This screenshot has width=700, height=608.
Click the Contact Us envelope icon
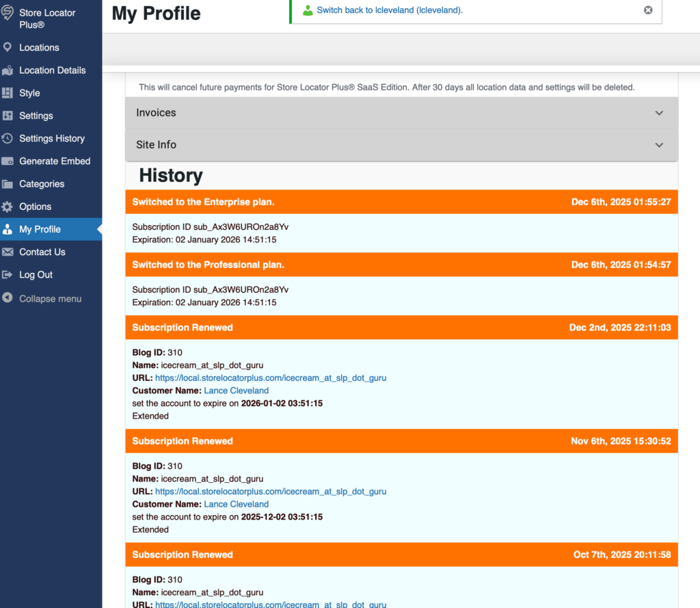[x=8, y=252]
